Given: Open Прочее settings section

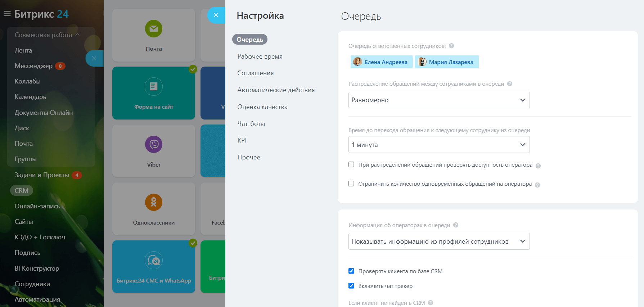Looking at the screenshot, I should [x=249, y=157].
